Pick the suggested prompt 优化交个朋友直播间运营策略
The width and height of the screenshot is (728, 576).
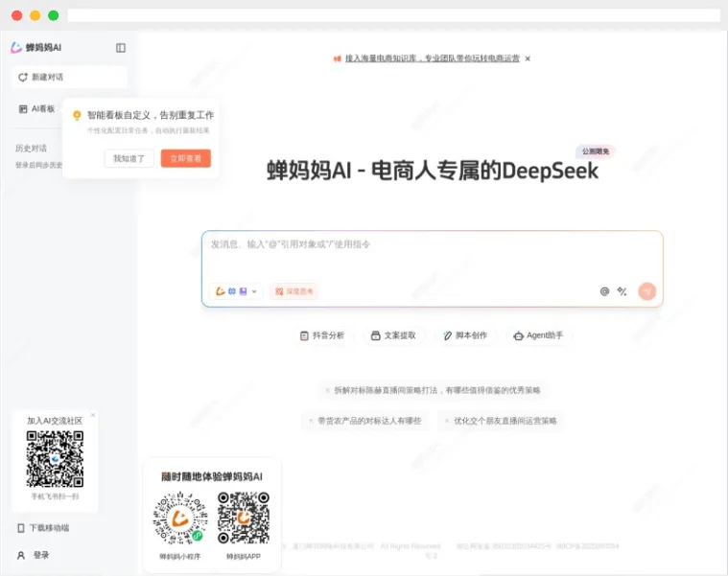click(501, 421)
